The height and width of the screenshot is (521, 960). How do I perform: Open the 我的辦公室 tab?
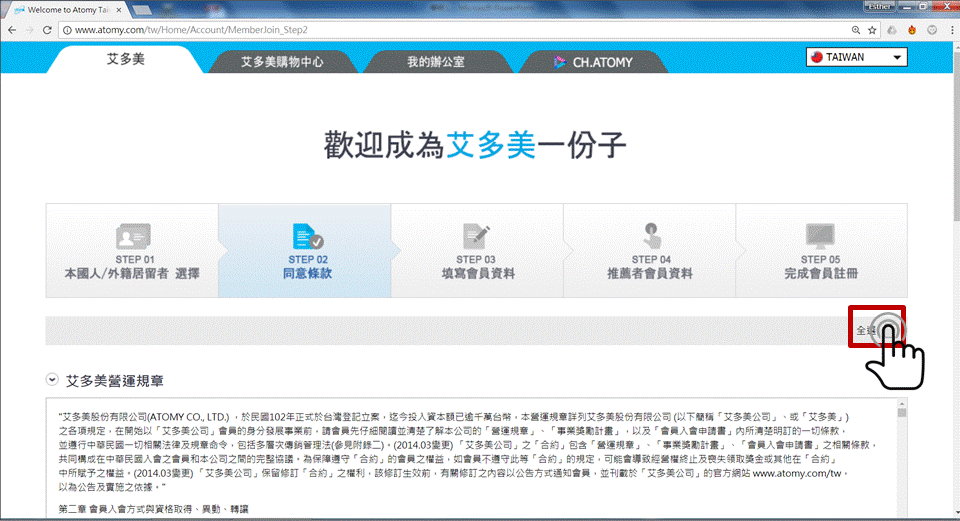pos(436,62)
